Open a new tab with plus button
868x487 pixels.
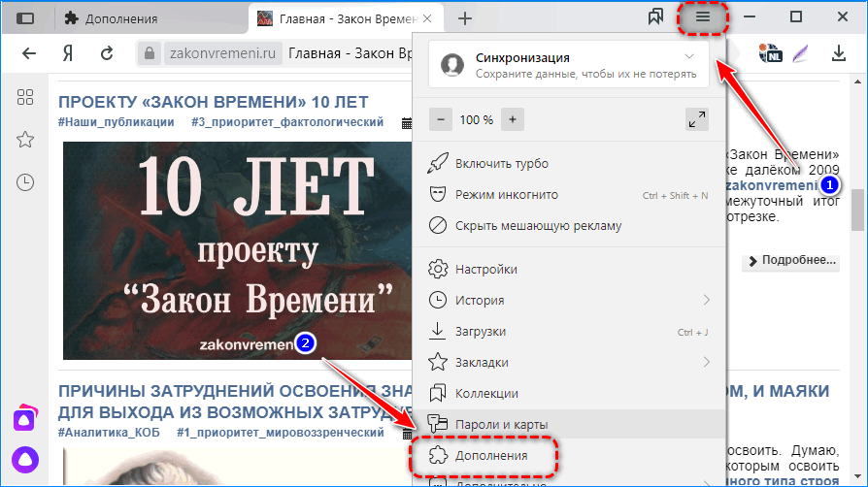(x=465, y=18)
